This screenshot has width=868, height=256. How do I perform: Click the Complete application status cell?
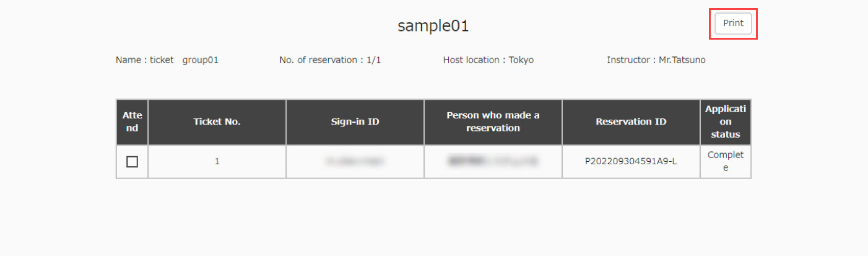click(726, 162)
